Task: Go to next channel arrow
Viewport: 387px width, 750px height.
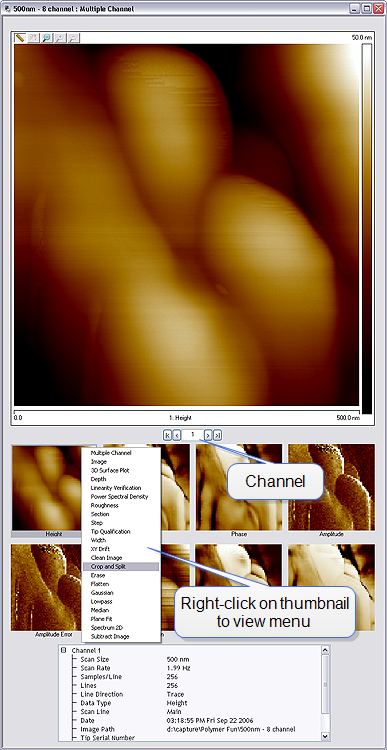Action: 208,435
